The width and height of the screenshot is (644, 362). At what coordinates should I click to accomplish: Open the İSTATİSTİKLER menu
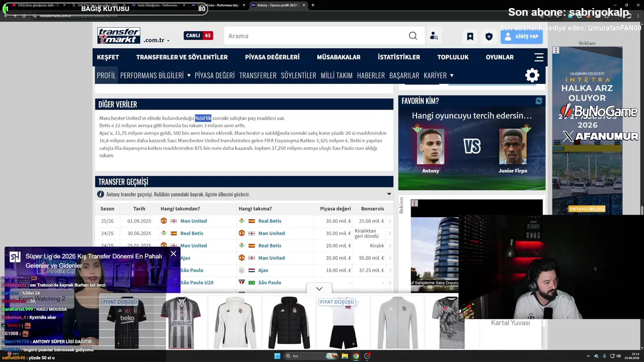coord(399,57)
